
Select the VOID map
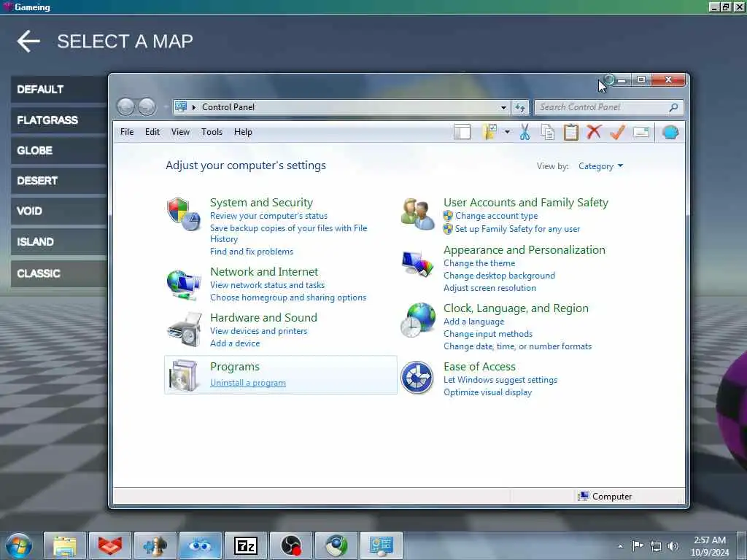coord(59,211)
